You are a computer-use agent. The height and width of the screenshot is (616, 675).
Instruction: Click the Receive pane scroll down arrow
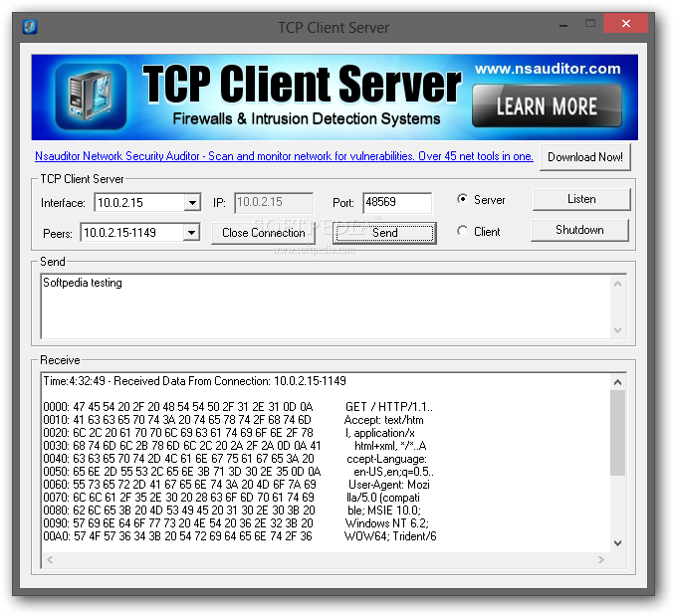click(617, 543)
